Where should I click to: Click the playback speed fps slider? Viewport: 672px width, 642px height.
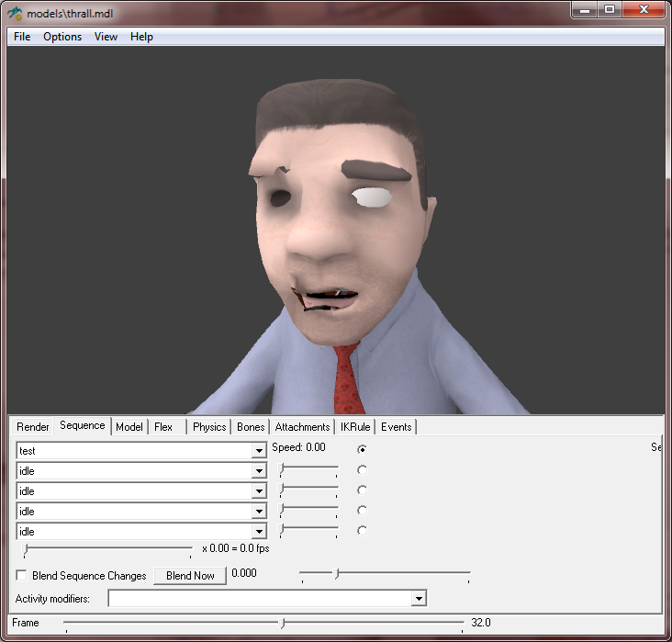[x=107, y=550]
